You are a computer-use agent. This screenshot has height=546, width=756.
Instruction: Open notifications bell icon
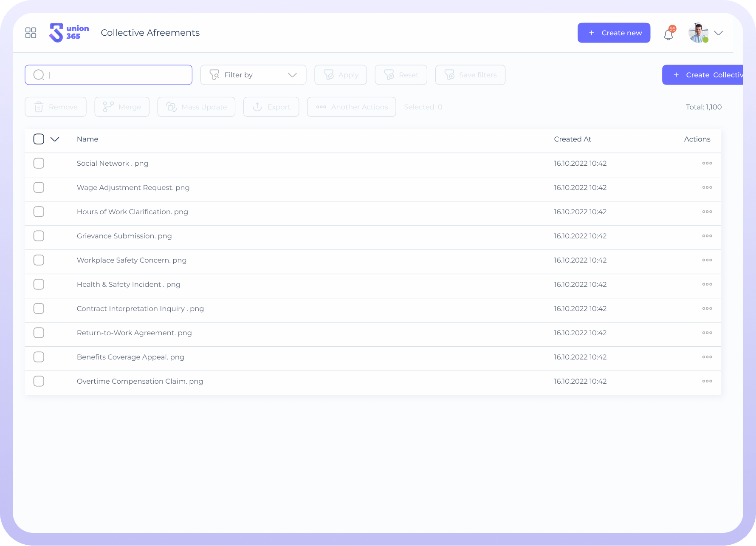pos(669,34)
